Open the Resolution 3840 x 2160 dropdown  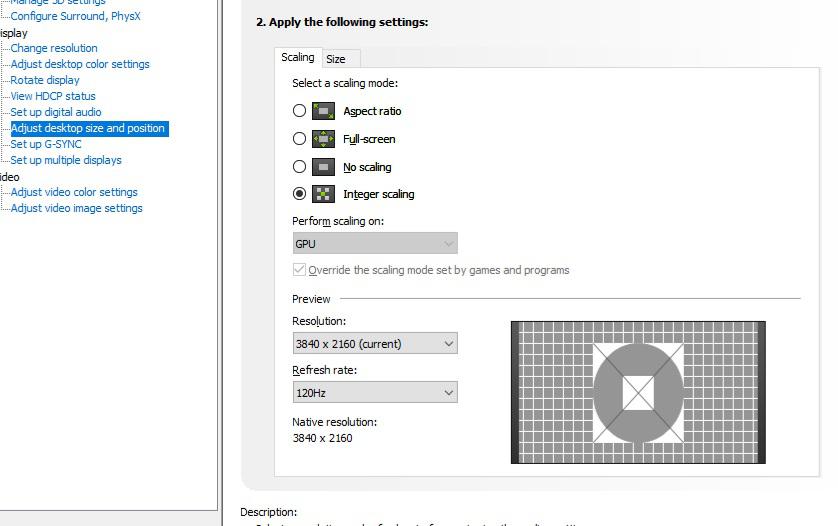point(375,344)
